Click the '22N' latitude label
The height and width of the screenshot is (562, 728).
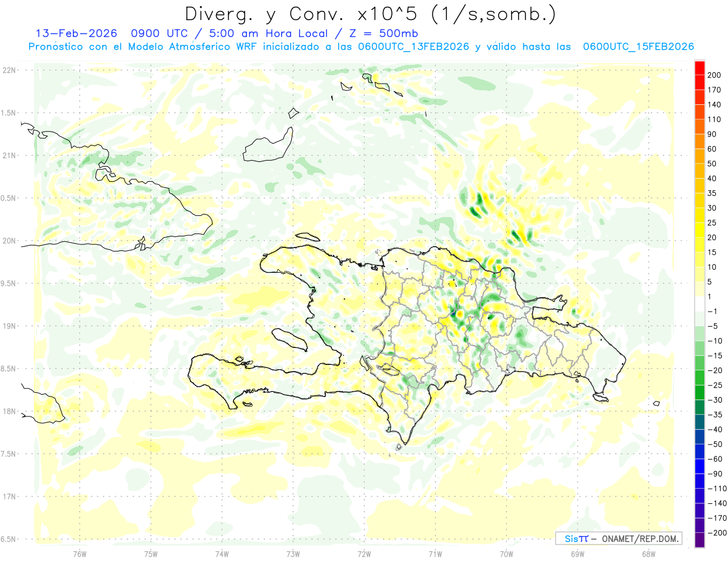click(x=9, y=70)
